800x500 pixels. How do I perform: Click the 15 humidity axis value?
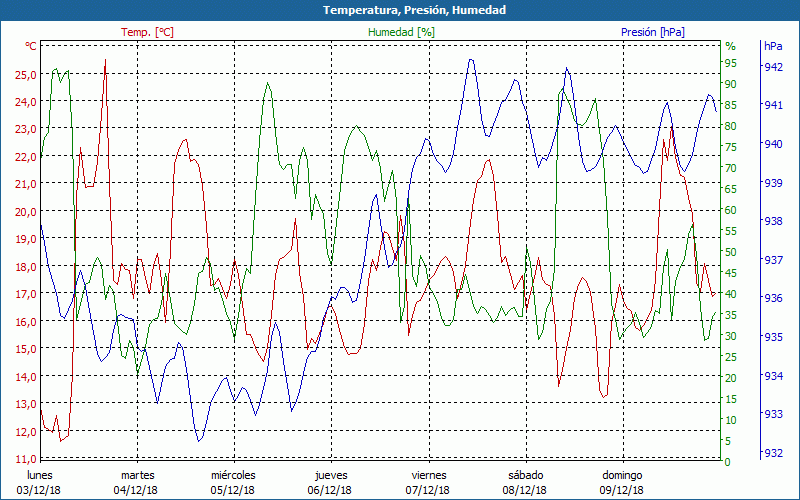coord(731,399)
